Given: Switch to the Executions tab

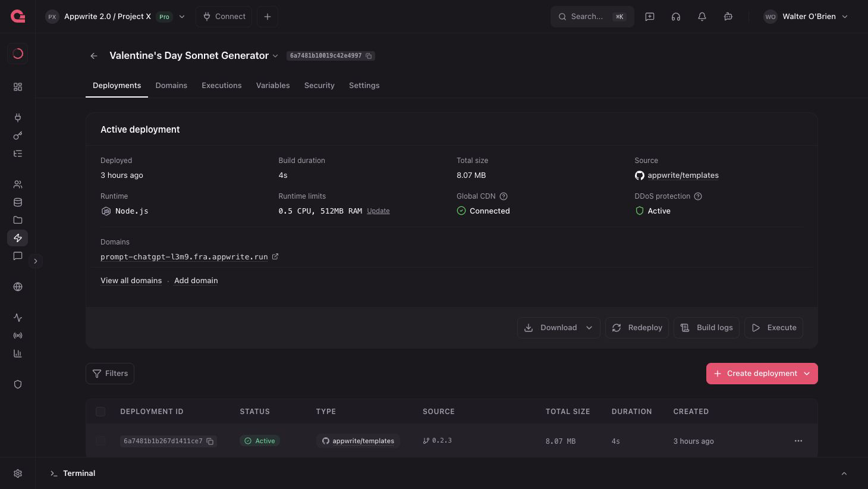Looking at the screenshot, I should (222, 86).
